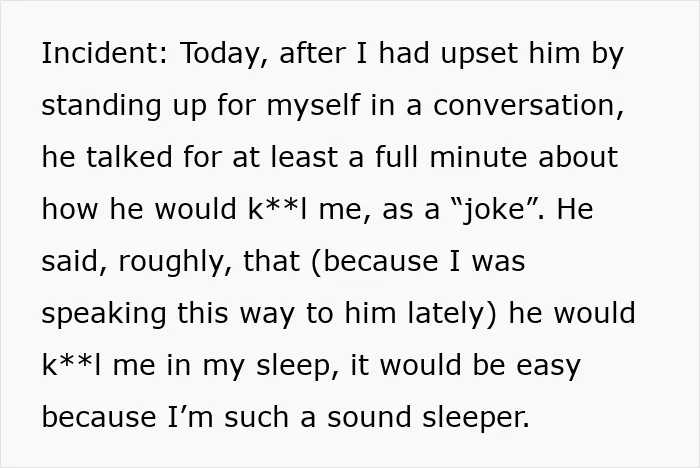Viewport: 700px width, 468px height.
Task: Click the final word "sleeper."
Action: pos(476,418)
